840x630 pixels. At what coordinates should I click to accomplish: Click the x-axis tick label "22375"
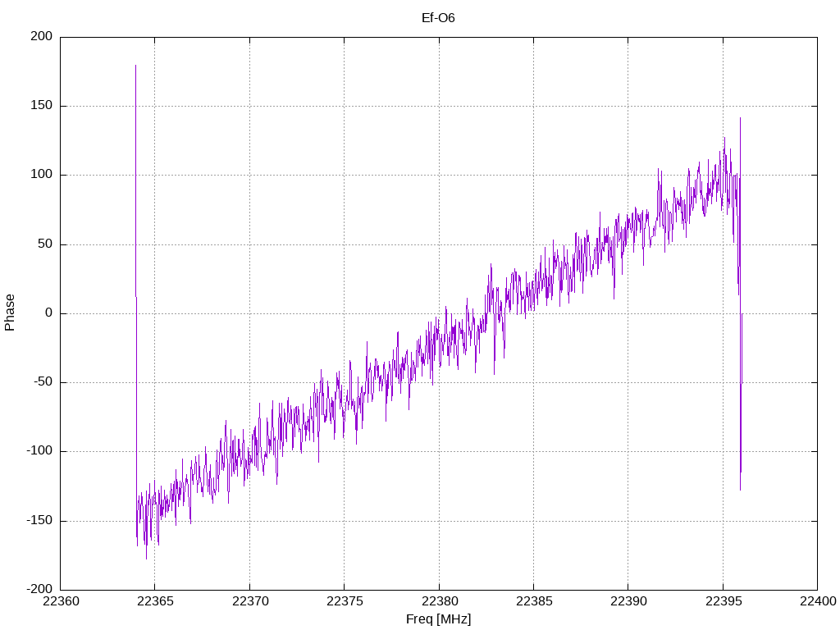click(x=345, y=601)
